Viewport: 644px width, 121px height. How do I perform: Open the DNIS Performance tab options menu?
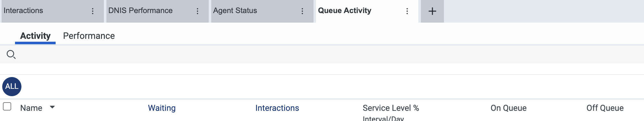[198, 11]
